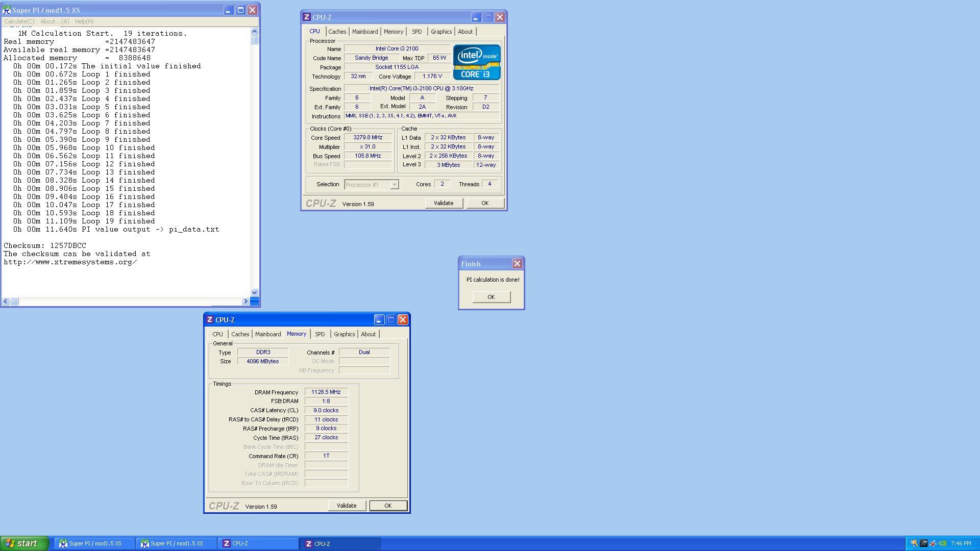Viewport: 980px width, 551px height.
Task: Minimize the lower CPU-Z window
Action: point(379,320)
